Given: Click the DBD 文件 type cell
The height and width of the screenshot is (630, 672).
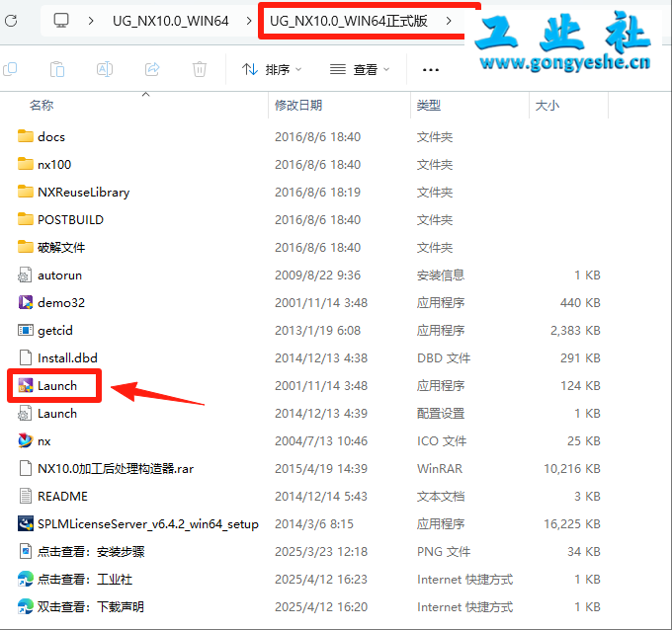Looking at the screenshot, I should 444,358.
